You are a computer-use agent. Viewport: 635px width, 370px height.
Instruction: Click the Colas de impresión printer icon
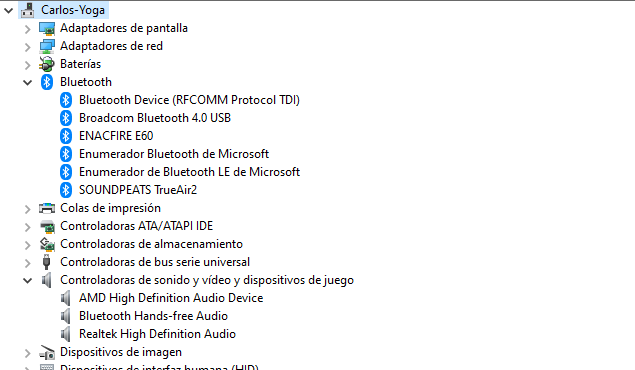(x=47, y=208)
